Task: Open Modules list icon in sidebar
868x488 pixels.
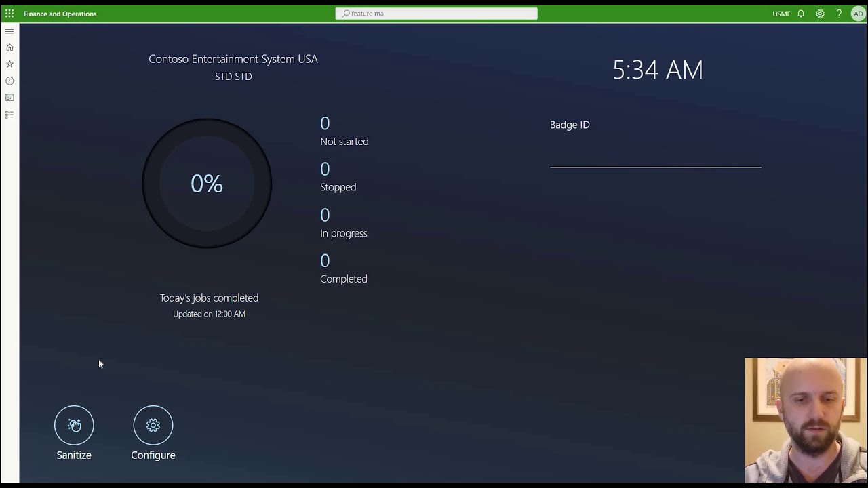Action: [x=9, y=115]
